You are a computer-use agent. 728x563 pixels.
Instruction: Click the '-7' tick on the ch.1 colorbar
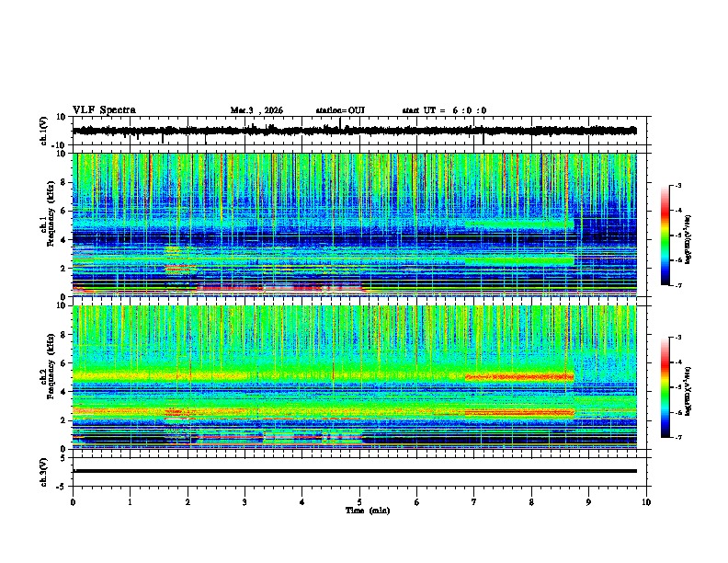[x=677, y=285]
